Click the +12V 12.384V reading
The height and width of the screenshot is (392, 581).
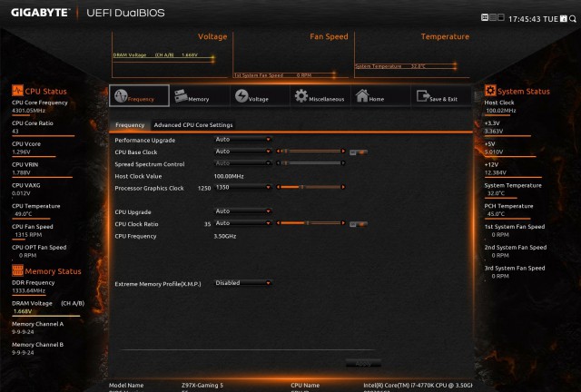pos(496,172)
